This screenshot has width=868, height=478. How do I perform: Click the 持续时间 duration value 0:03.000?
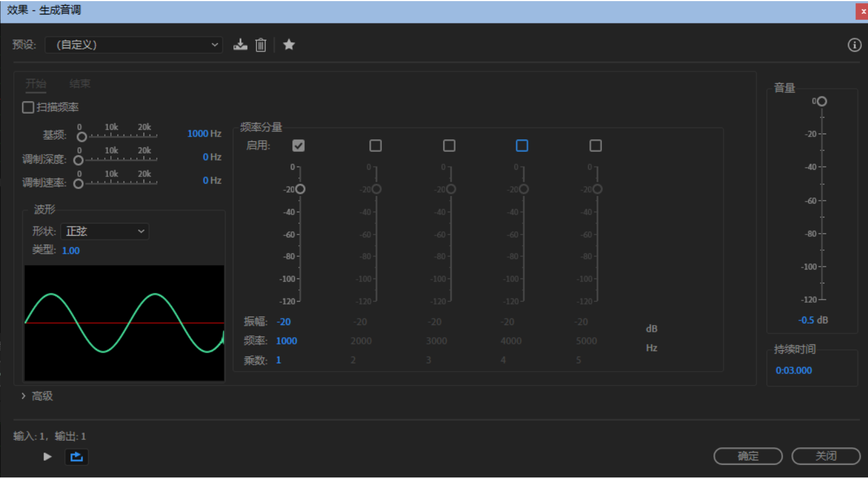[x=793, y=370]
